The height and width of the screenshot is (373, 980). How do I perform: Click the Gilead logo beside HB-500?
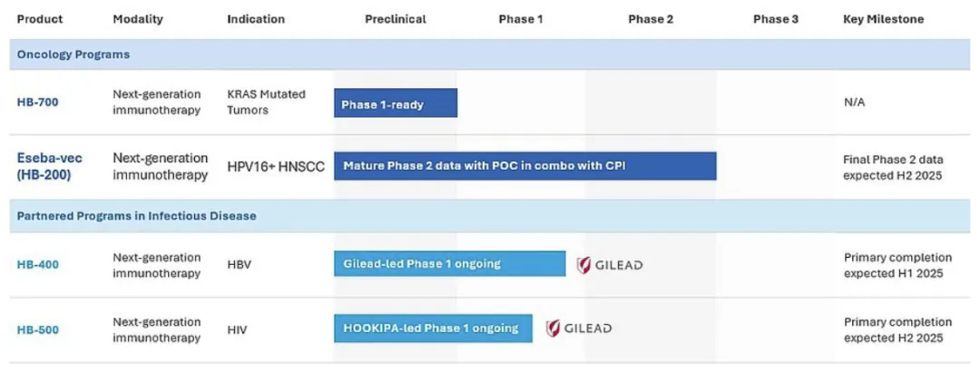(x=578, y=329)
